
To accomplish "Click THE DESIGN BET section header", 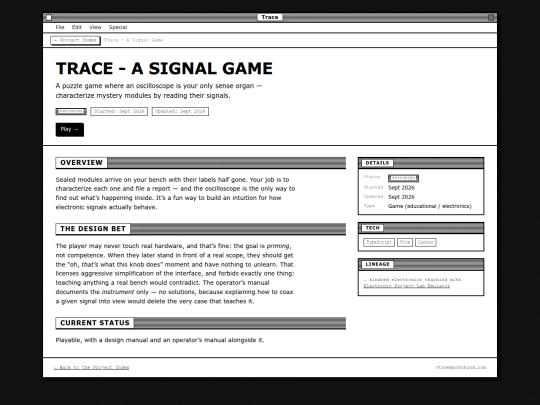I will point(200,229).
